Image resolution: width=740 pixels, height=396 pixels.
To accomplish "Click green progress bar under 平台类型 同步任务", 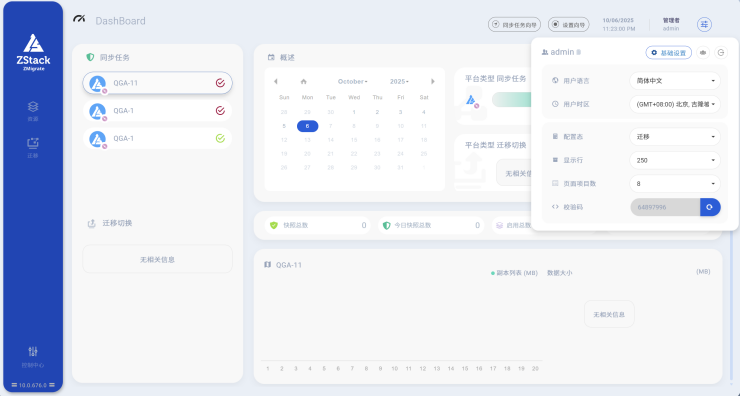I will pyautogui.click(x=512, y=100).
